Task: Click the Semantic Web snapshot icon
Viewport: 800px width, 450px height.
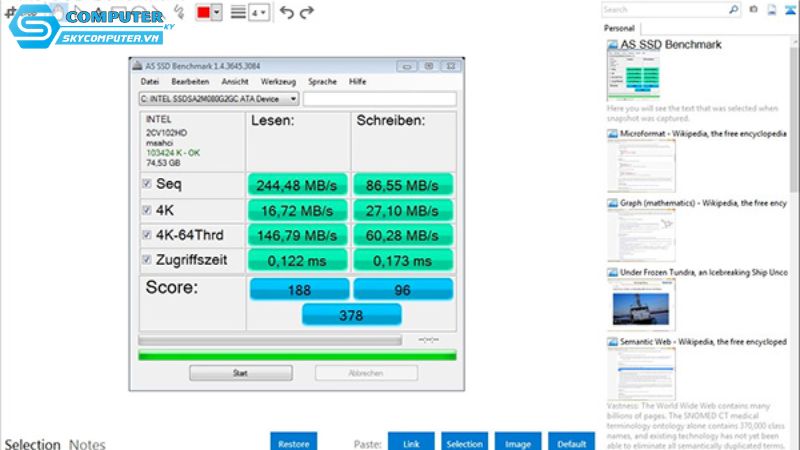Action: (612, 342)
